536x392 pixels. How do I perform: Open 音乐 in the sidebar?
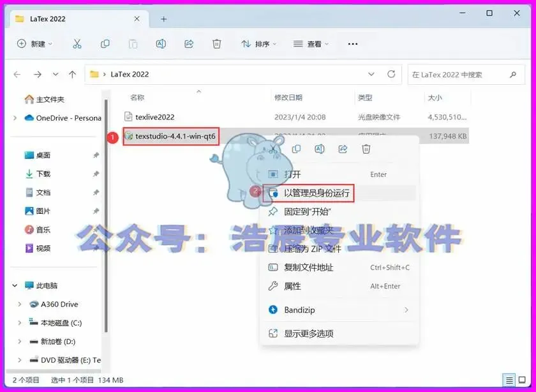pos(38,230)
